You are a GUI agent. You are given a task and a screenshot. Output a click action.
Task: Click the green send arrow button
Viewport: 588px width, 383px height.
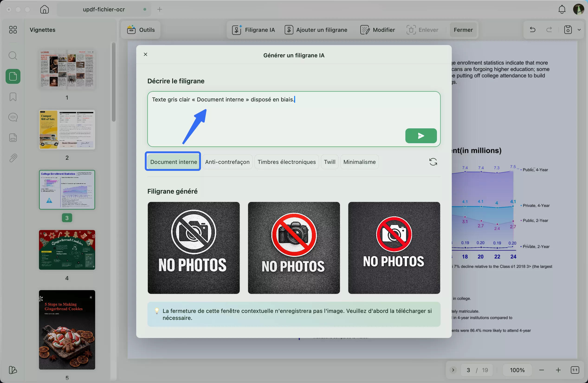(x=421, y=136)
